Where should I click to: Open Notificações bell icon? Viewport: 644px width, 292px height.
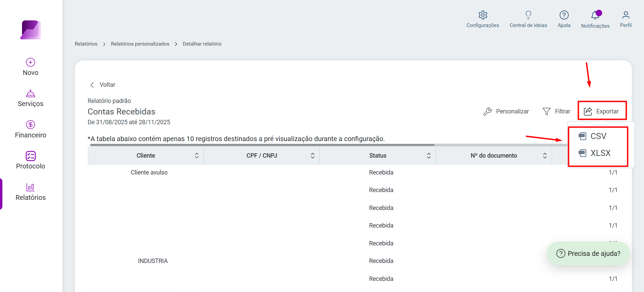(x=595, y=15)
